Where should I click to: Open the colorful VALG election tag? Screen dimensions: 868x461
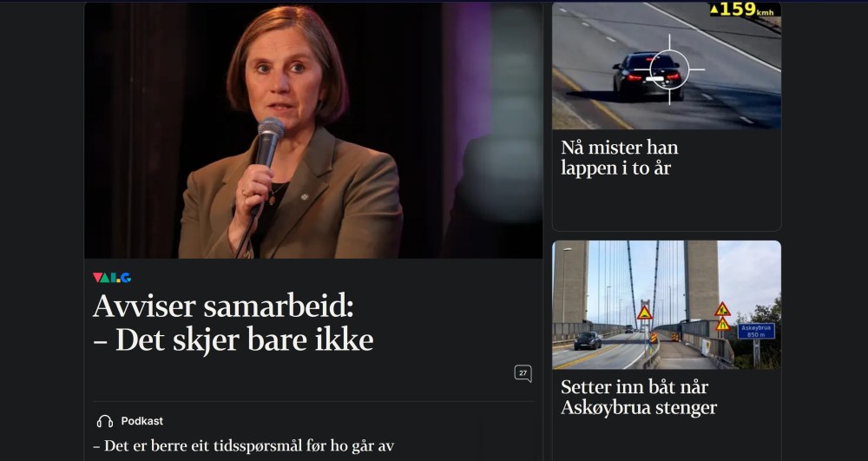coord(112,278)
